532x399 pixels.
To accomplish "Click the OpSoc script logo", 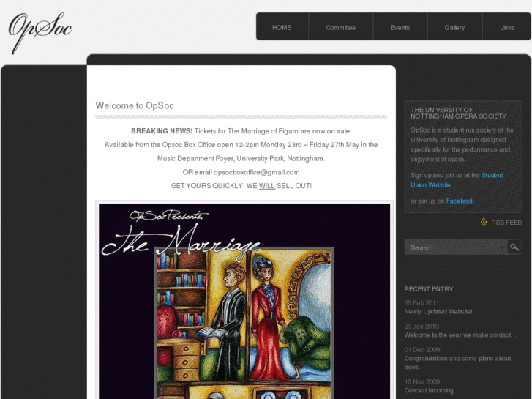I will [x=40, y=33].
